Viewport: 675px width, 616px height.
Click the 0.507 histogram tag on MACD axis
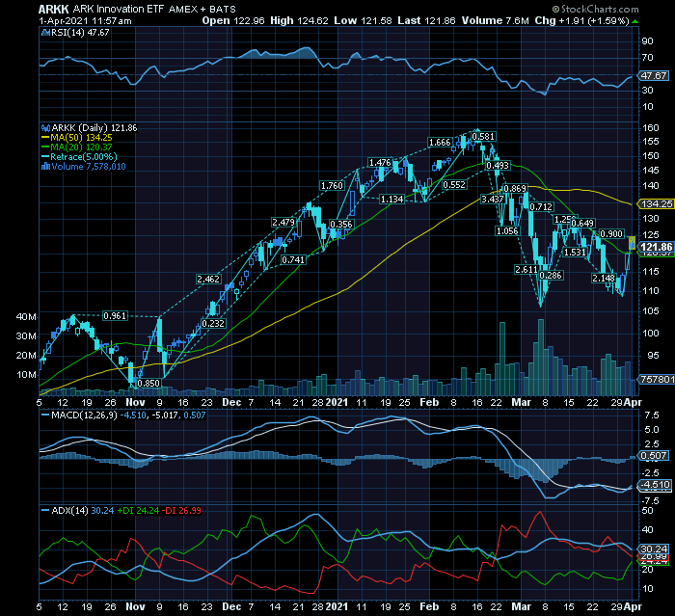(x=654, y=455)
